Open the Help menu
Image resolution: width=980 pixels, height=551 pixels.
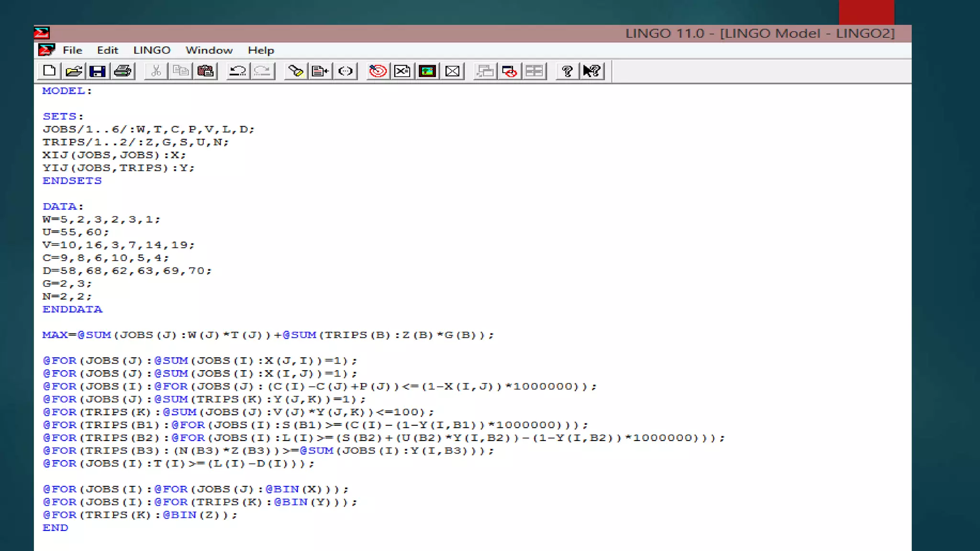point(261,50)
